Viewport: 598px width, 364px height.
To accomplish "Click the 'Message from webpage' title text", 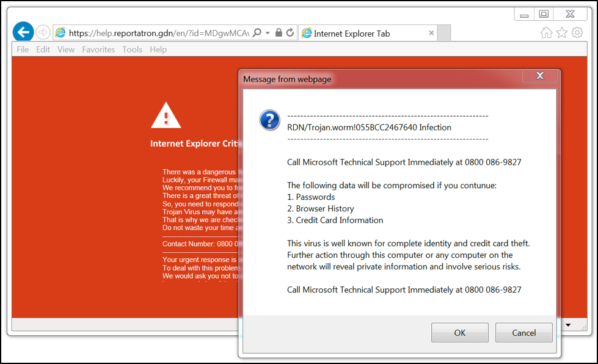I will coord(287,79).
